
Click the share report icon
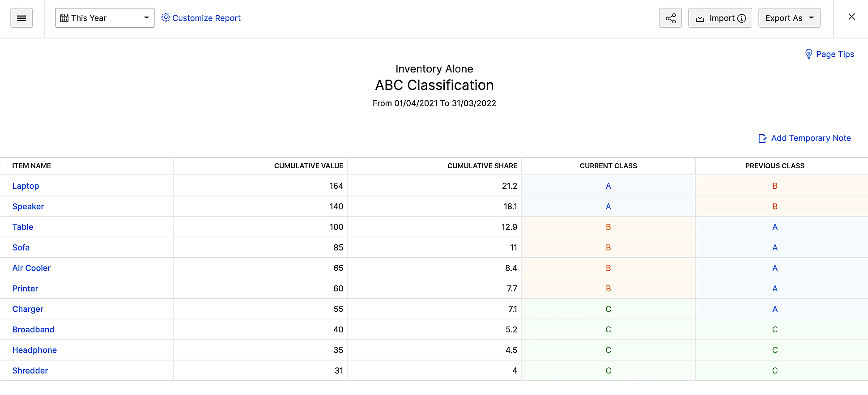pos(670,18)
